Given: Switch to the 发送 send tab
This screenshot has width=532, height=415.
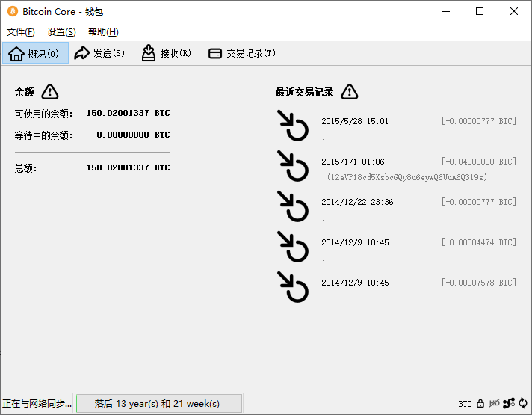Looking at the screenshot, I should (x=99, y=53).
